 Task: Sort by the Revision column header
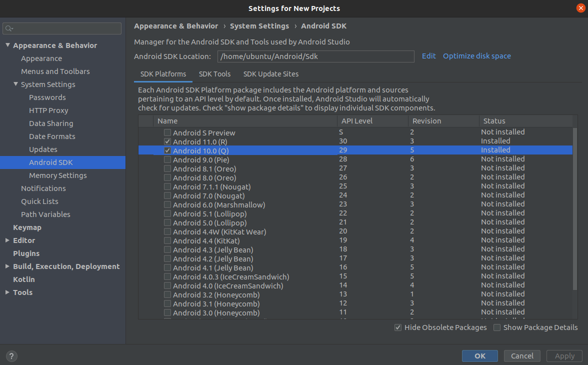(443, 121)
